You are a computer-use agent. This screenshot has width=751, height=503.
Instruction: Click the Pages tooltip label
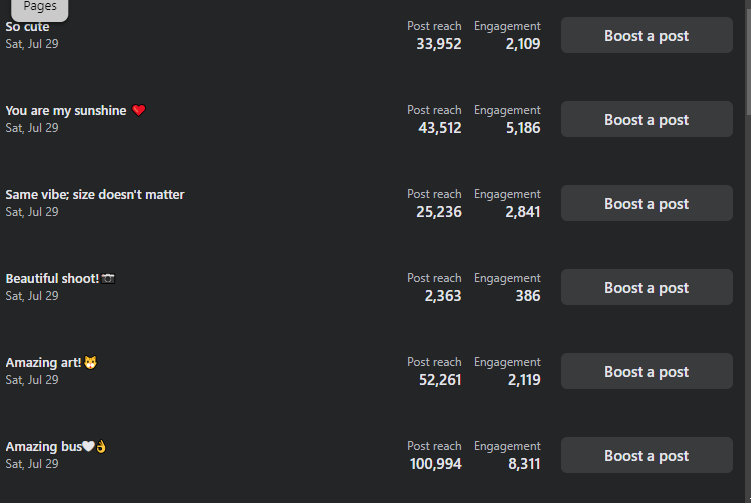click(x=40, y=7)
